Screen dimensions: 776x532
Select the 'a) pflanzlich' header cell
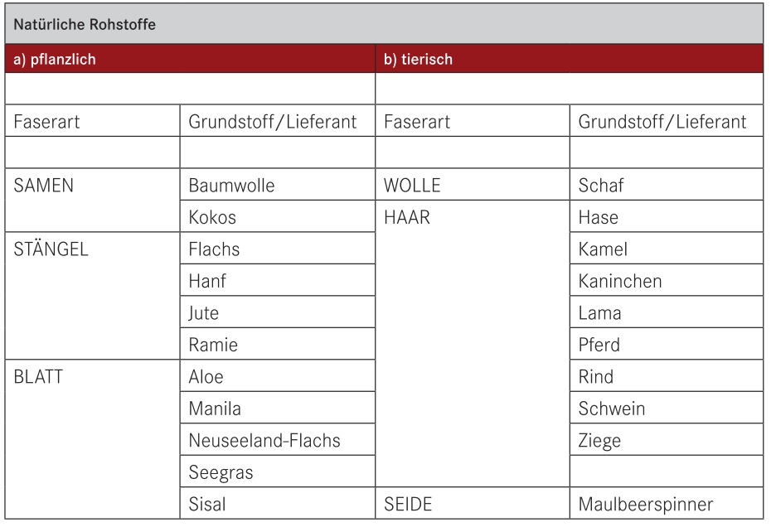pyautogui.click(x=190, y=59)
